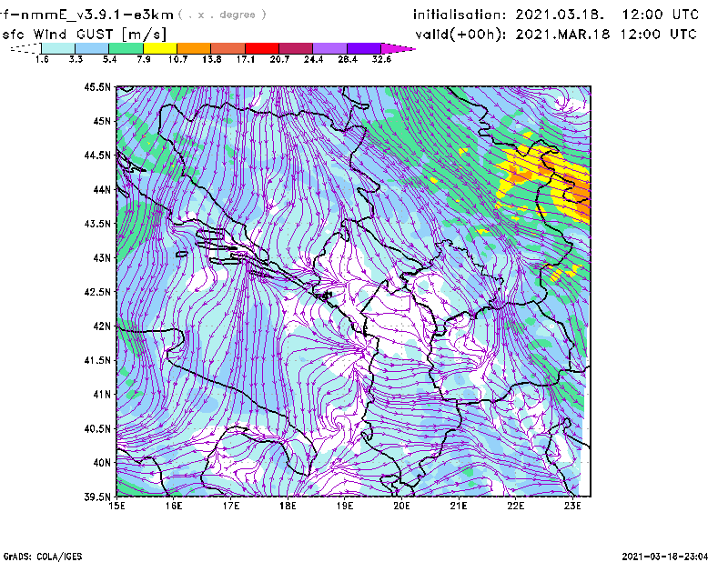Click the timestamp '2021-03-18-23:04'

coord(665,557)
